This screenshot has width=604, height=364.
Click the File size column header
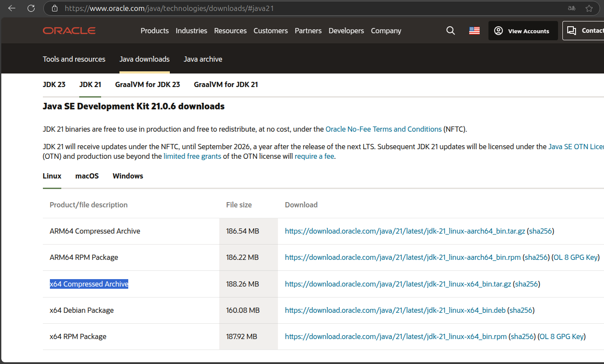239,205
